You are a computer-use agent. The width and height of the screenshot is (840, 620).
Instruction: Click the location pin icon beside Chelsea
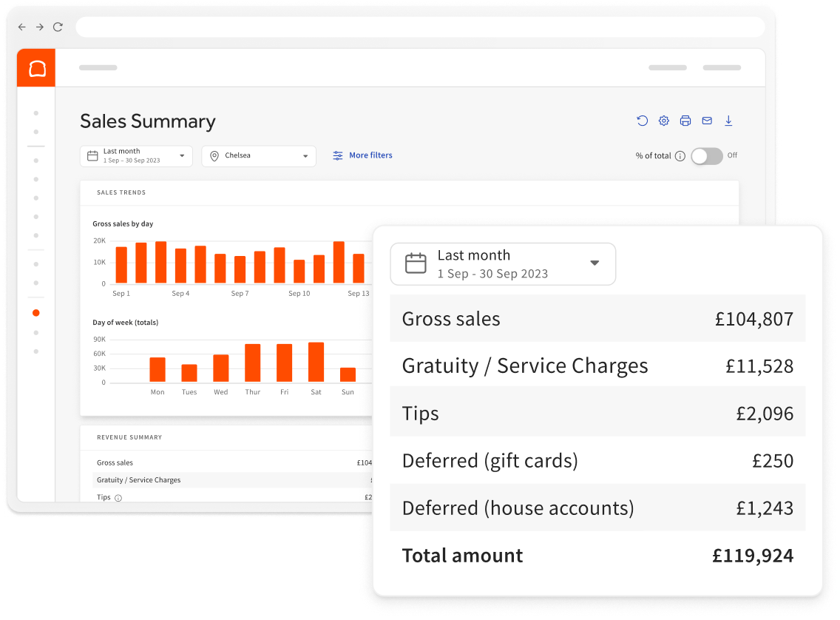pos(214,156)
